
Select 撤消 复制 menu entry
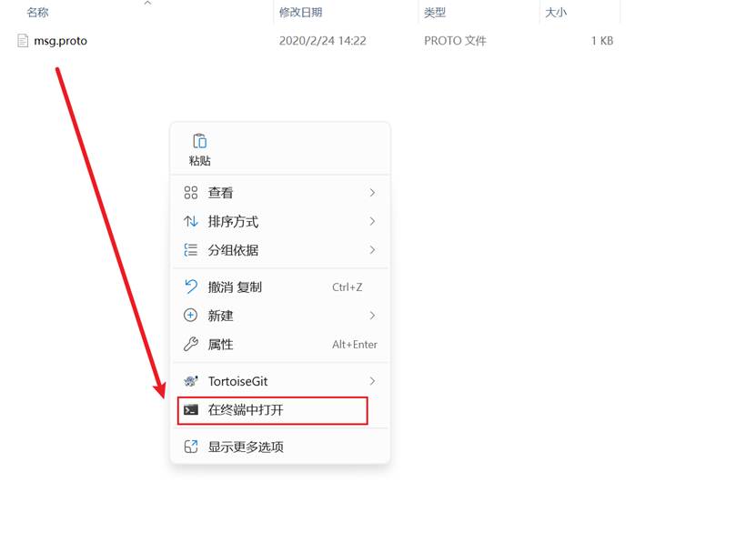point(280,287)
